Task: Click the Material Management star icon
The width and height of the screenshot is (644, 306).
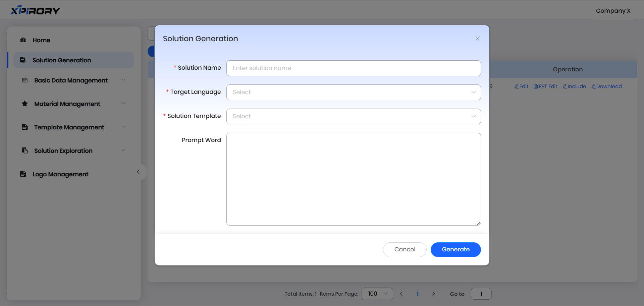Action: pos(25,104)
